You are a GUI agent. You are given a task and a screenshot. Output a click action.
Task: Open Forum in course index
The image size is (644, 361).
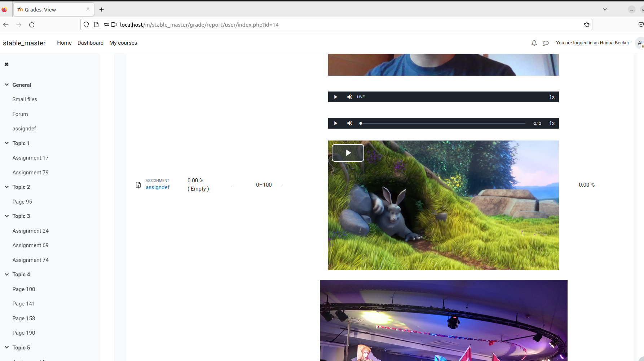click(20, 114)
